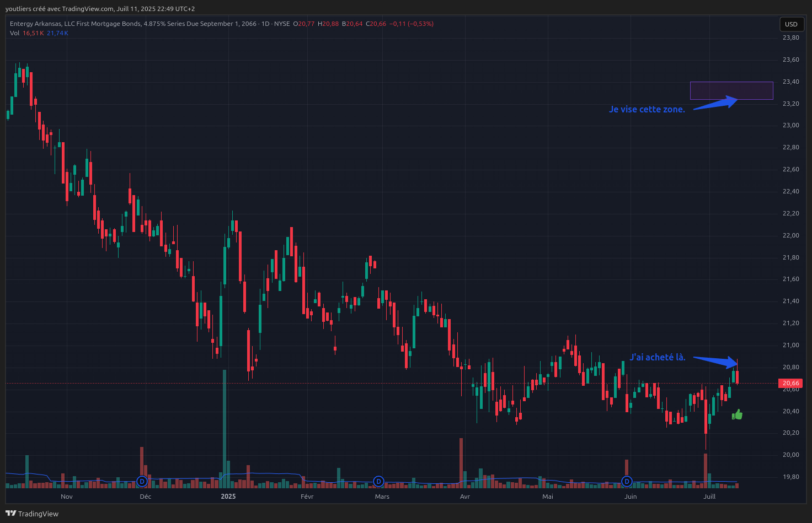812x523 pixels.
Task: Click the "J'ai acheté là." annotation
Action: 658,357
